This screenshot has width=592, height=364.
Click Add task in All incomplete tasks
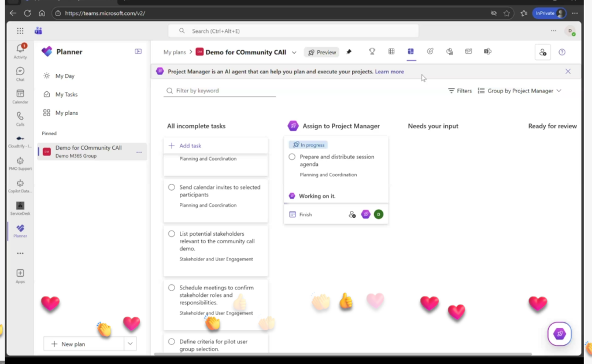[216, 146]
